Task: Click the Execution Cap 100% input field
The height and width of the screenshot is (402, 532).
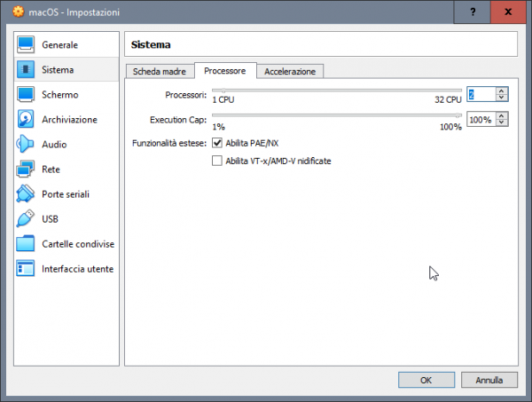Action: 481,120
